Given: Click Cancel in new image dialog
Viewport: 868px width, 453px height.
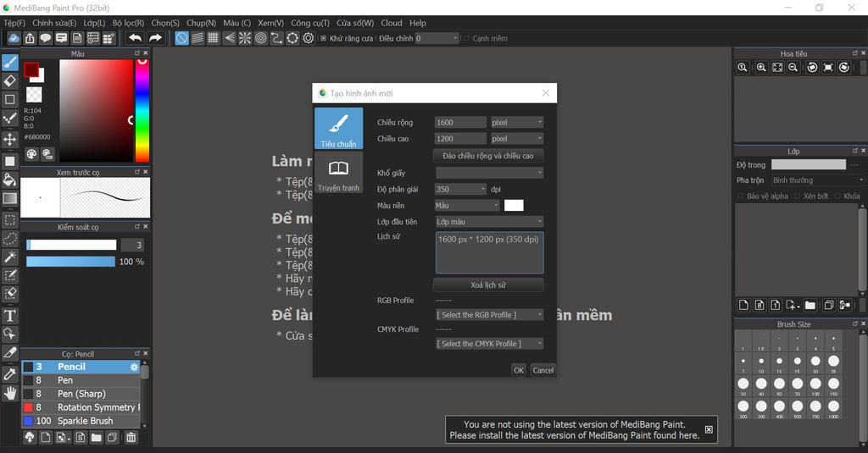Looking at the screenshot, I should [543, 370].
